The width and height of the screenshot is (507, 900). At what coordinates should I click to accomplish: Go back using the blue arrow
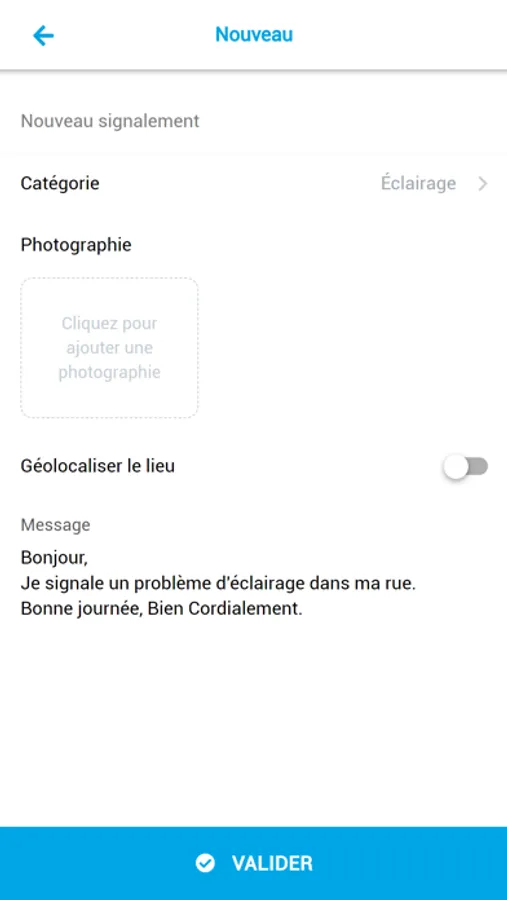click(43, 36)
